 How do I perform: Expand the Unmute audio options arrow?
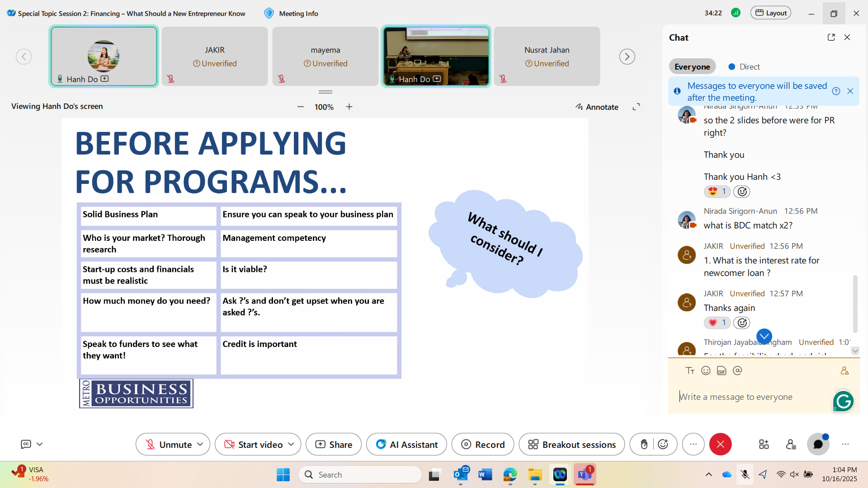(x=200, y=445)
